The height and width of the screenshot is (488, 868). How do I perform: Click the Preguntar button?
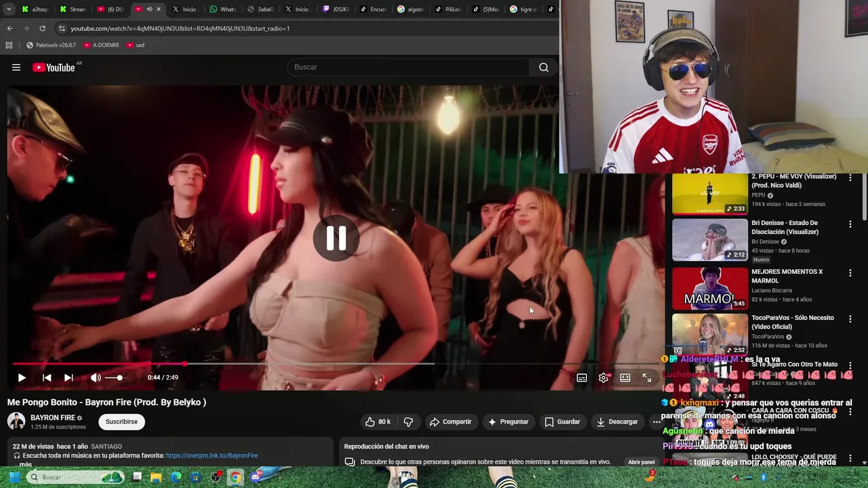(508, 422)
